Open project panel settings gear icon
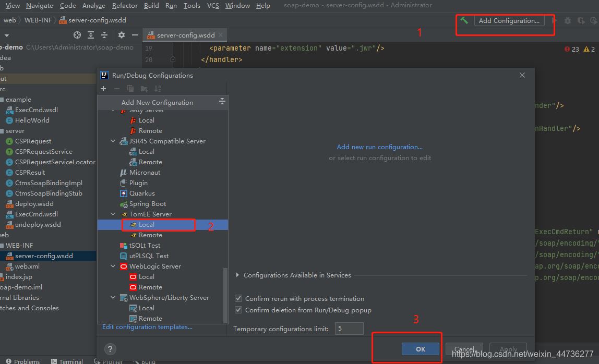599x364 pixels. (122, 35)
